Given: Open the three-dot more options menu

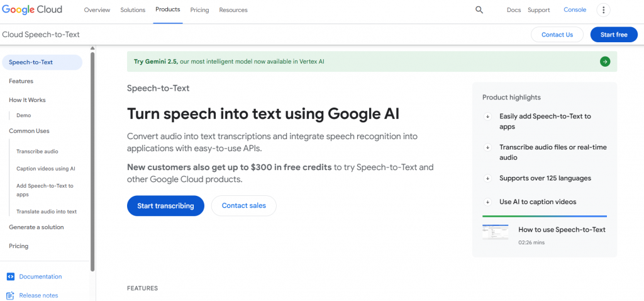Looking at the screenshot, I should (603, 10).
